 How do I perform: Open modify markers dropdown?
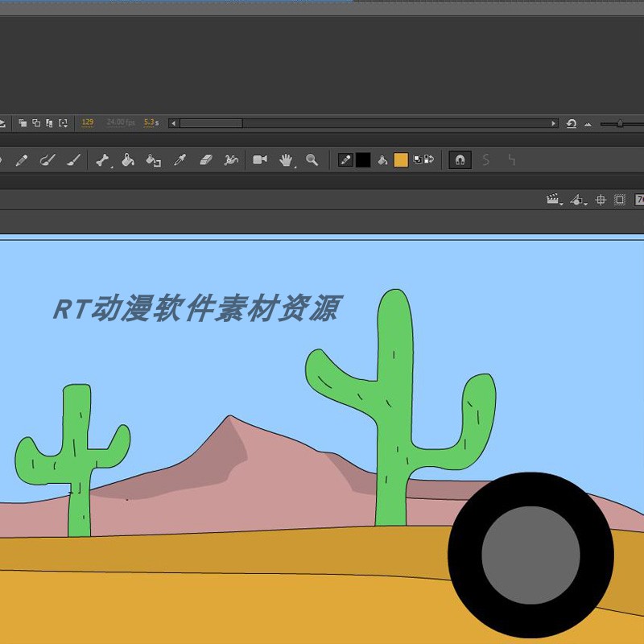[64, 123]
